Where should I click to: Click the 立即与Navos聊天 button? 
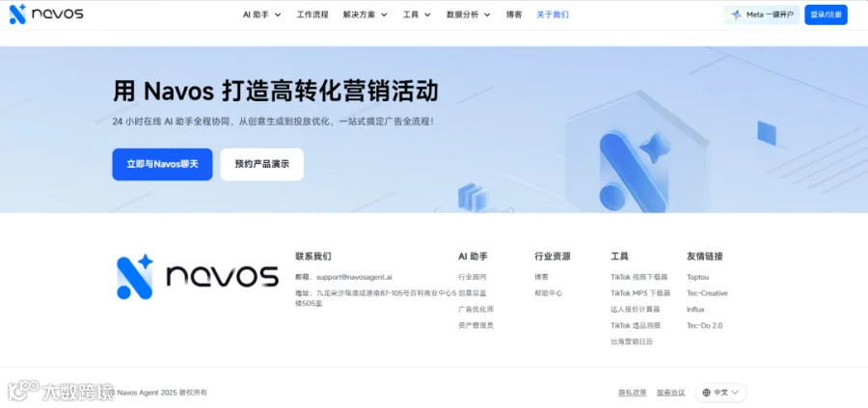[x=162, y=164]
